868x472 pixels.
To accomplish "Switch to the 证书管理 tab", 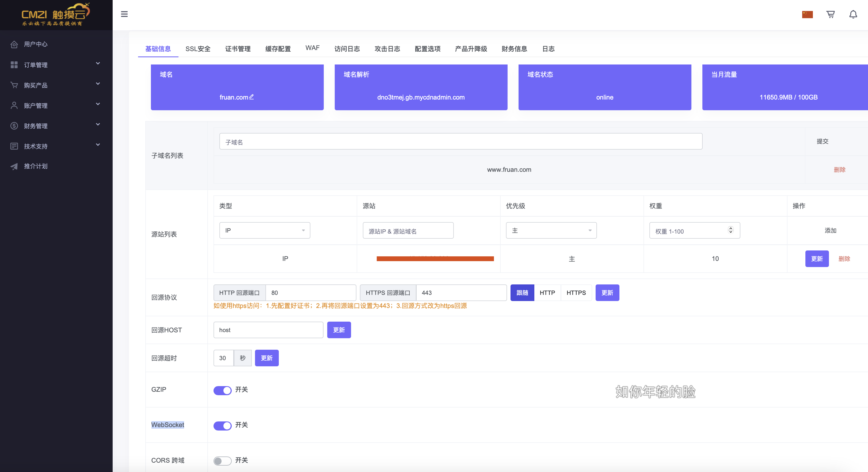I will pyautogui.click(x=238, y=49).
